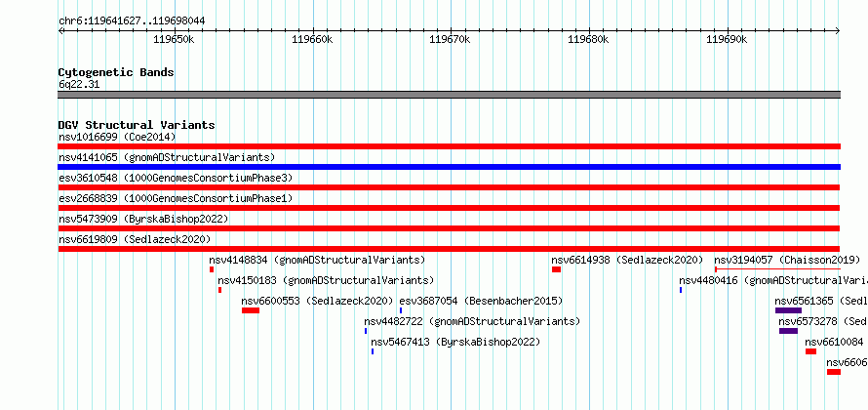Click the nsv3194057 (Chaisson2019) label
Image resolution: width=868 pixels, height=410 pixels.
787,260
